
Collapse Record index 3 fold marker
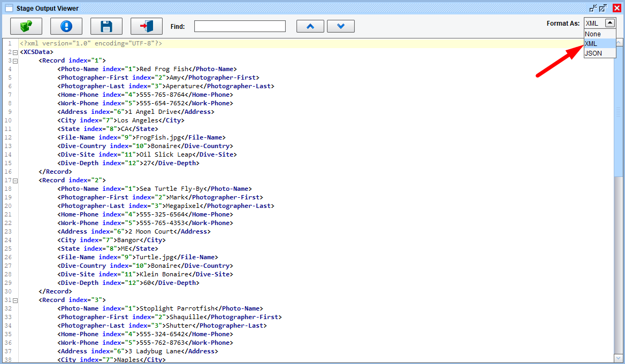pyautogui.click(x=15, y=301)
